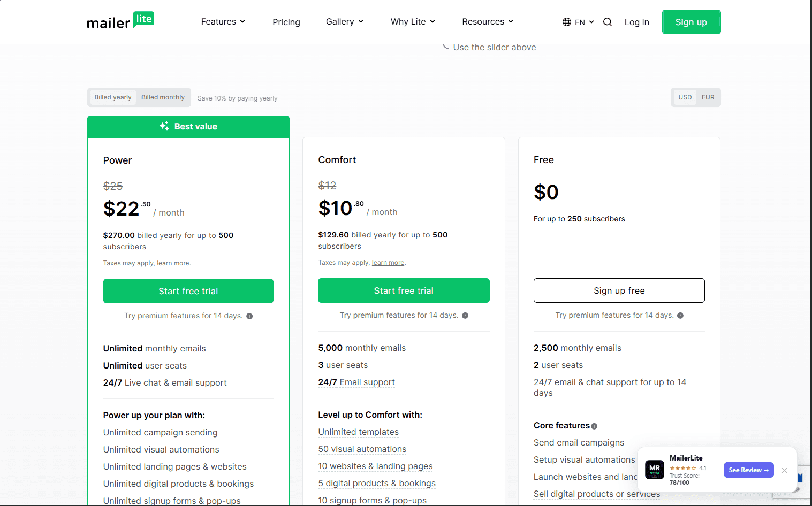This screenshot has width=812, height=506.
Task: Click 2 user seats feature
Action: point(558,365)
